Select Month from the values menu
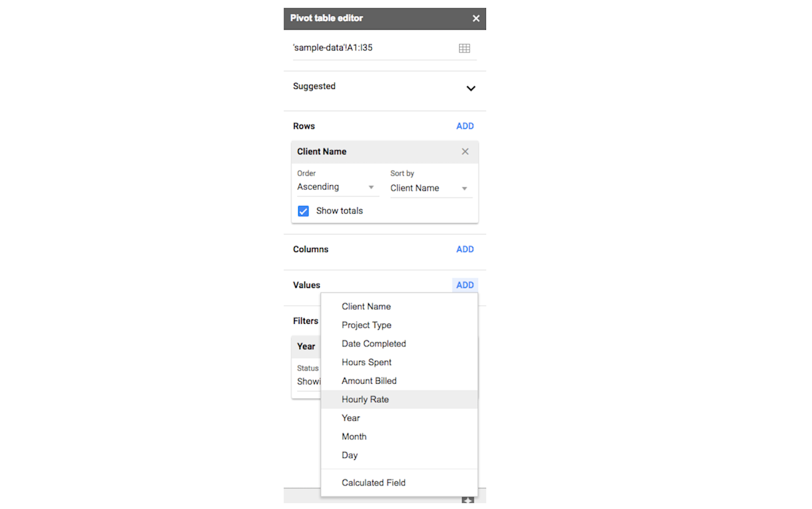 point(354,436)
